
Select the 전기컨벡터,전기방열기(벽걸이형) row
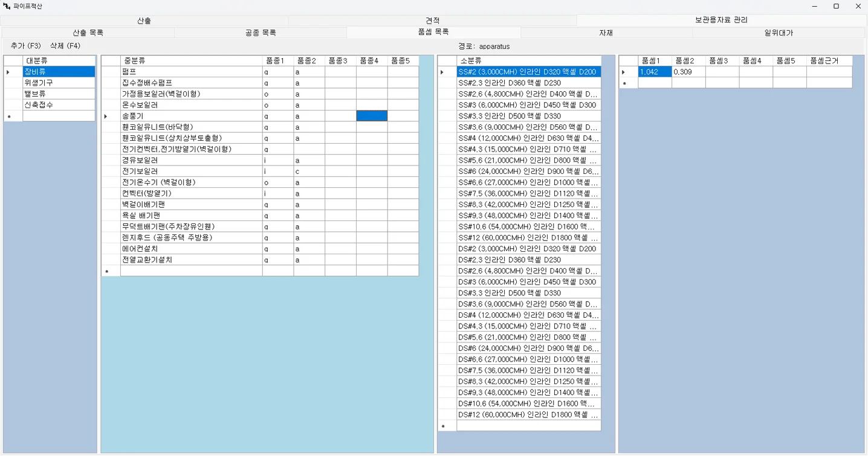pyautogui.click(x=191, y=149)
